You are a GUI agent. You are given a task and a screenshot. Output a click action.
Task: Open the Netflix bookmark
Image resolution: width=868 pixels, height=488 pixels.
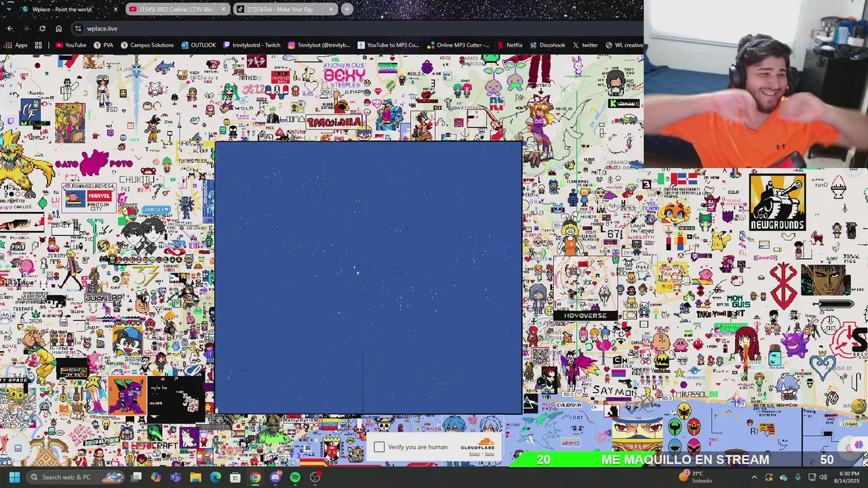click(x=509, y=45)
